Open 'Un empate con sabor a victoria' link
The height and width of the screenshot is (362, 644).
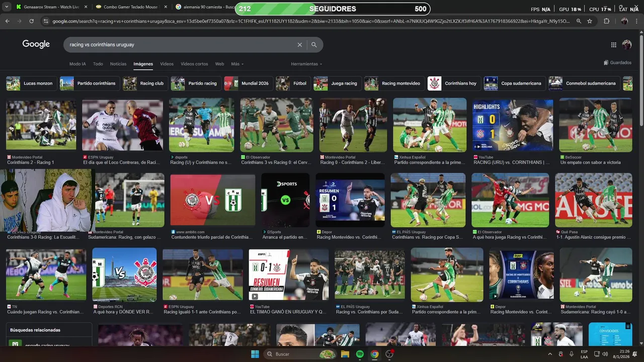(x=591, y=162)
